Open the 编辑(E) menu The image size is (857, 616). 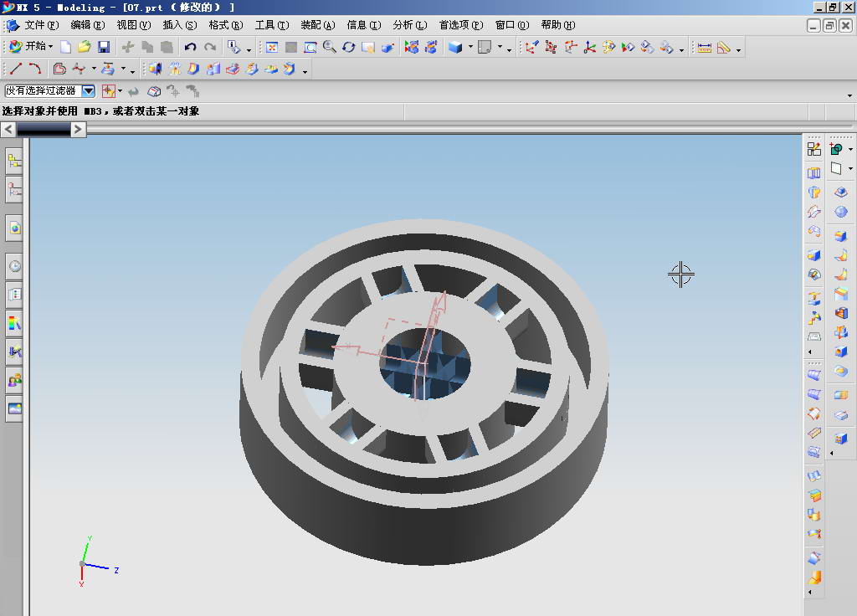87,25
